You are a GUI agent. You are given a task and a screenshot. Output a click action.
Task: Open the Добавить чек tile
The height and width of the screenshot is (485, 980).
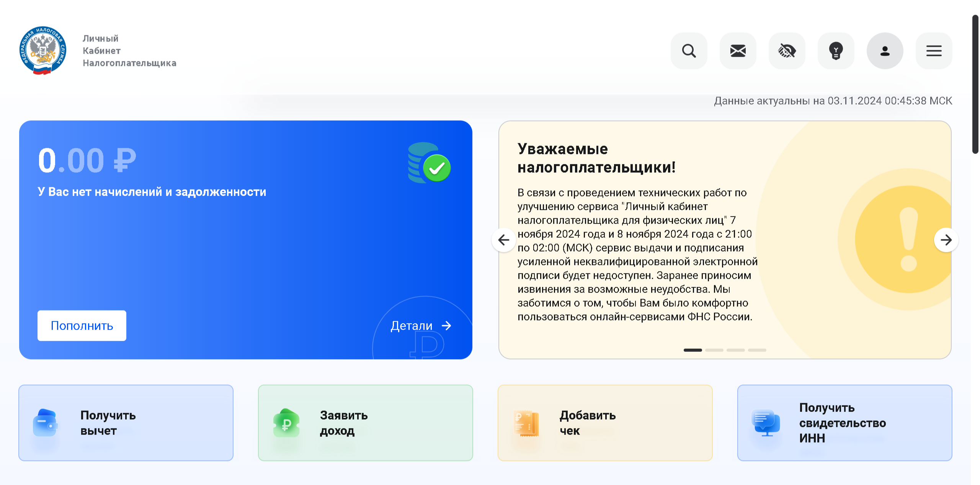[605, 423]
